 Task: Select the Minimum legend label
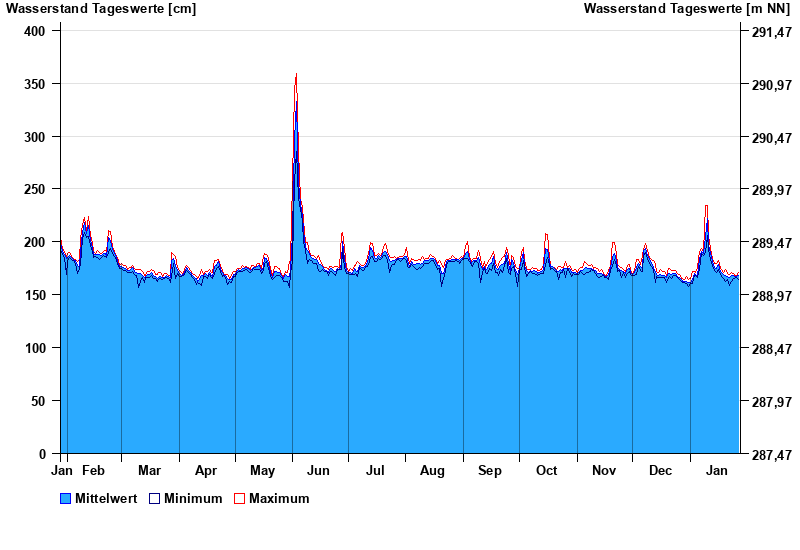[x=193, y=499]
